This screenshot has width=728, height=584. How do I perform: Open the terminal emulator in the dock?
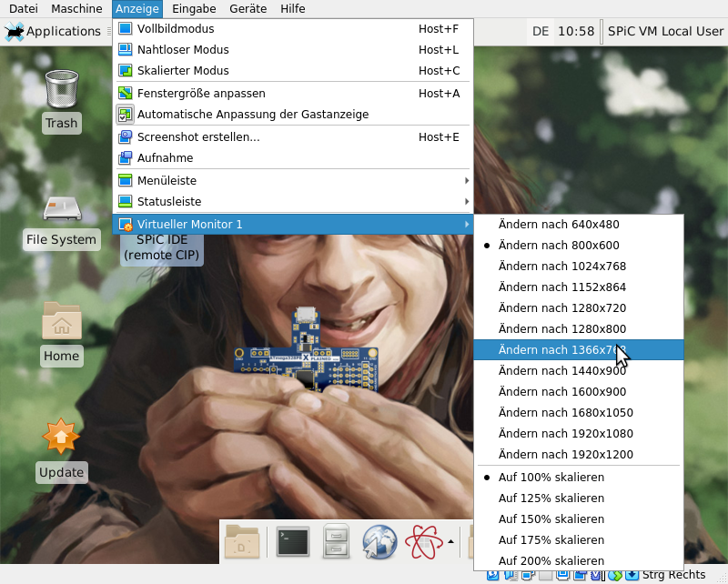click(x=293, y=542)
